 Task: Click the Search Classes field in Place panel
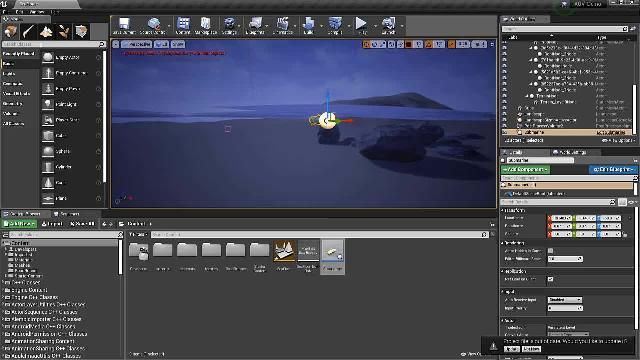pyautogui.click(x=53, y=44)
